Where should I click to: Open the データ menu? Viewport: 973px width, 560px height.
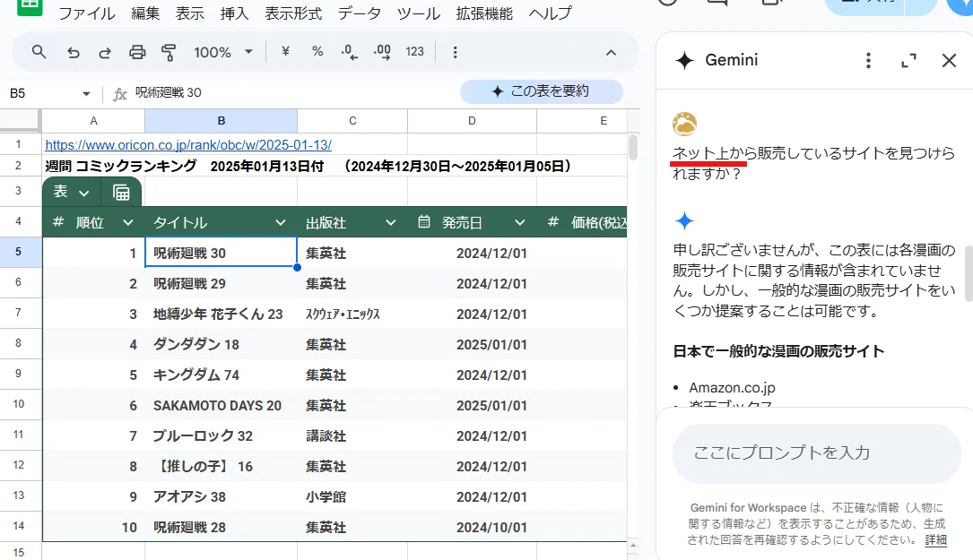coord(360,13)
